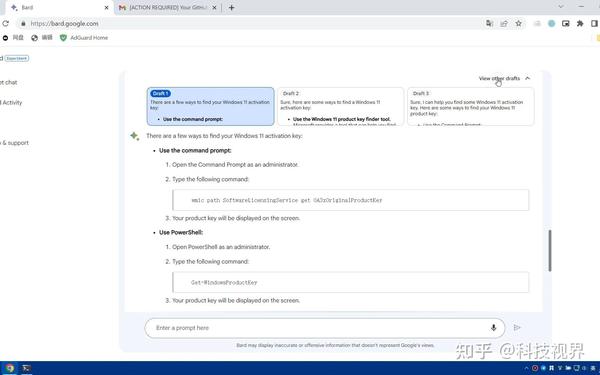
Task: Click the translate page icon
Action: (x=489, y=23)
